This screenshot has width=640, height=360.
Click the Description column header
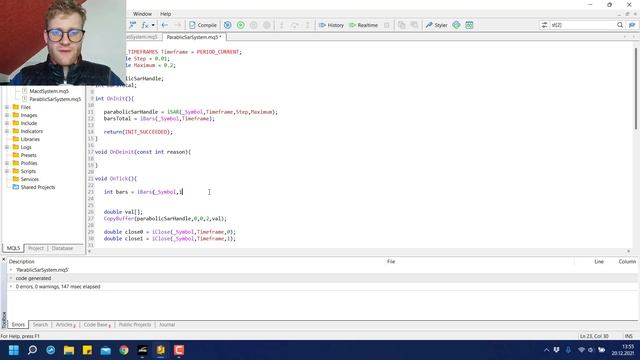pos(22,262)
